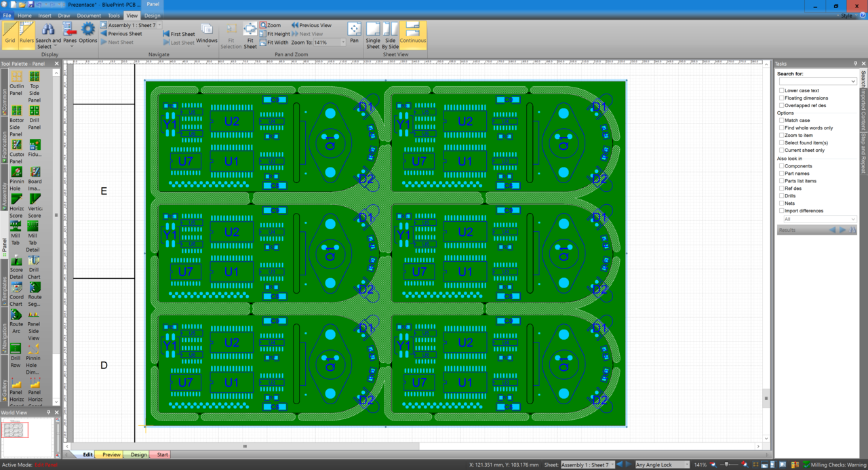Click the Fit Sheet icon
This screenshot has height=470, width=868.
coord(250,36)
